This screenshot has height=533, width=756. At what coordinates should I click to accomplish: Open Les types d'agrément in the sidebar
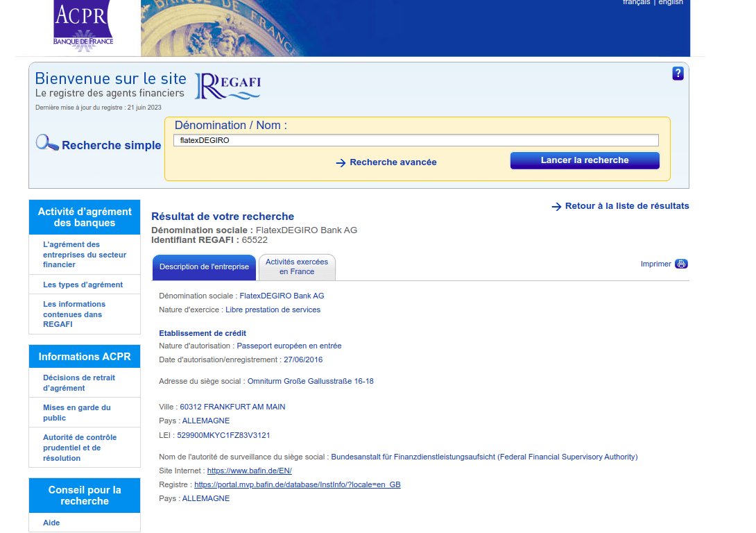coord(82,284)
